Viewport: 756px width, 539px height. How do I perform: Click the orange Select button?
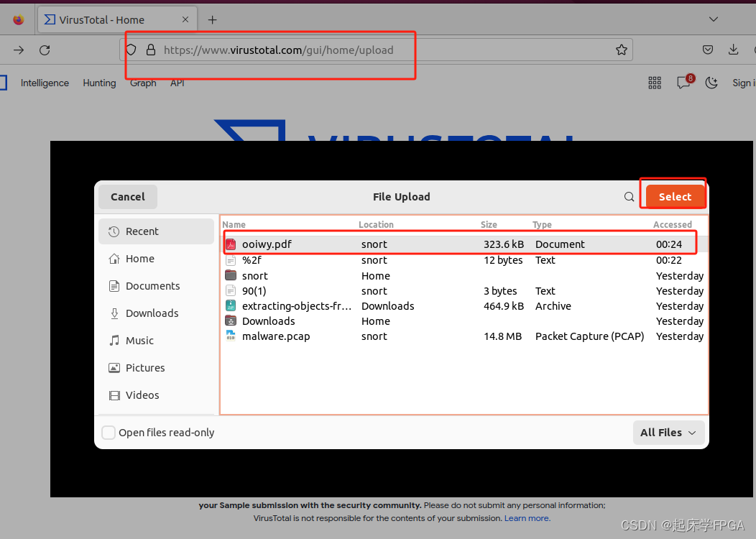[x=675, y=197]
